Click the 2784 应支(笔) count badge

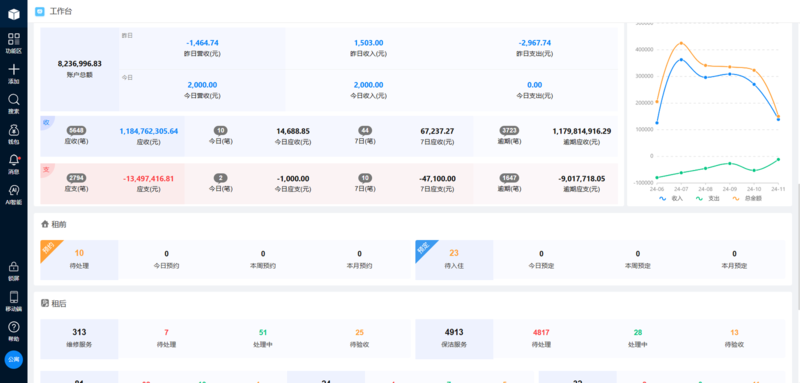[76, 178]
